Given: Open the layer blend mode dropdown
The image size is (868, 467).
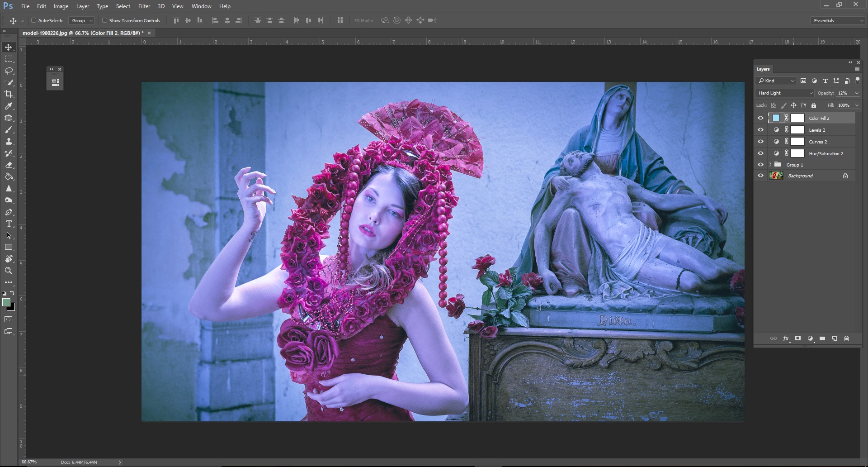Looking at the screenshot, I should [x=784, y=93].
